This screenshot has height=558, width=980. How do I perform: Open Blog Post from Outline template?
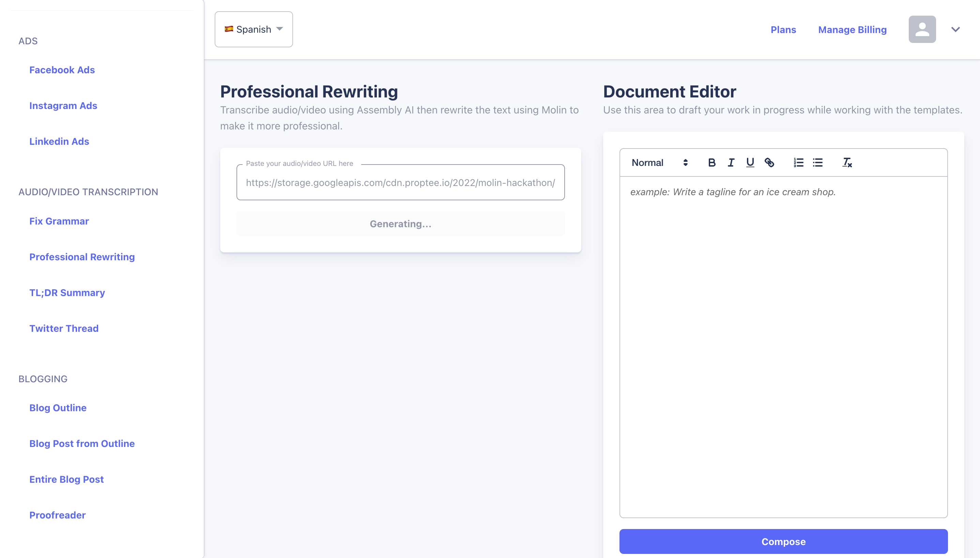click(x=82, y=444)
